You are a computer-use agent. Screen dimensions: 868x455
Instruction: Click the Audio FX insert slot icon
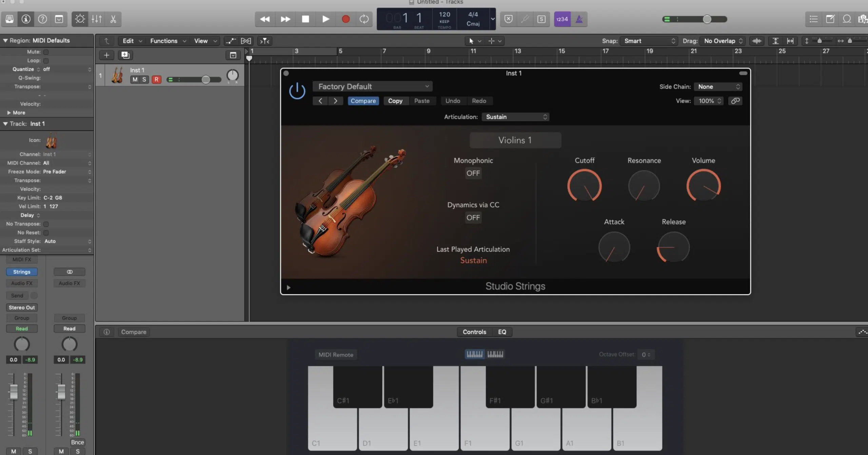tap(21, 283)
